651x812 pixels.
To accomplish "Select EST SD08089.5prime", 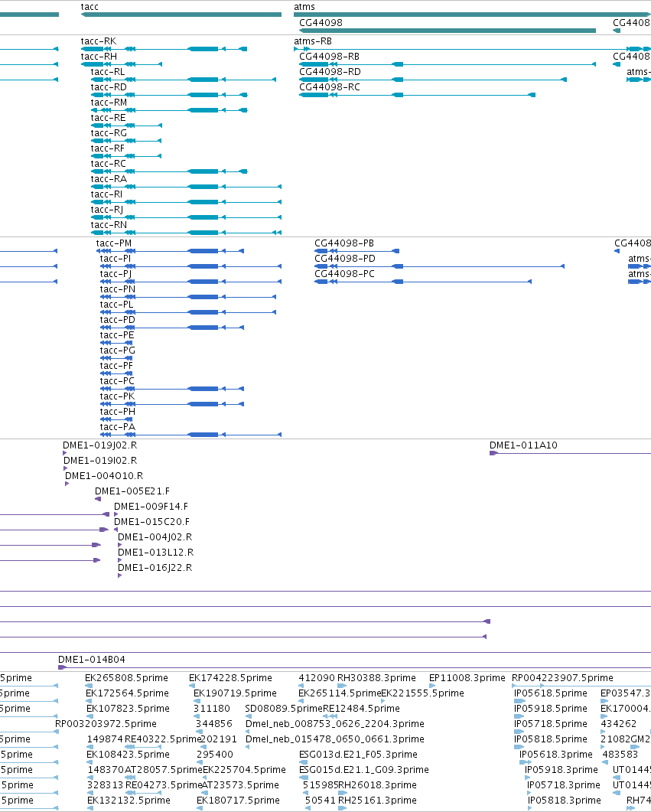I will 284,709.
